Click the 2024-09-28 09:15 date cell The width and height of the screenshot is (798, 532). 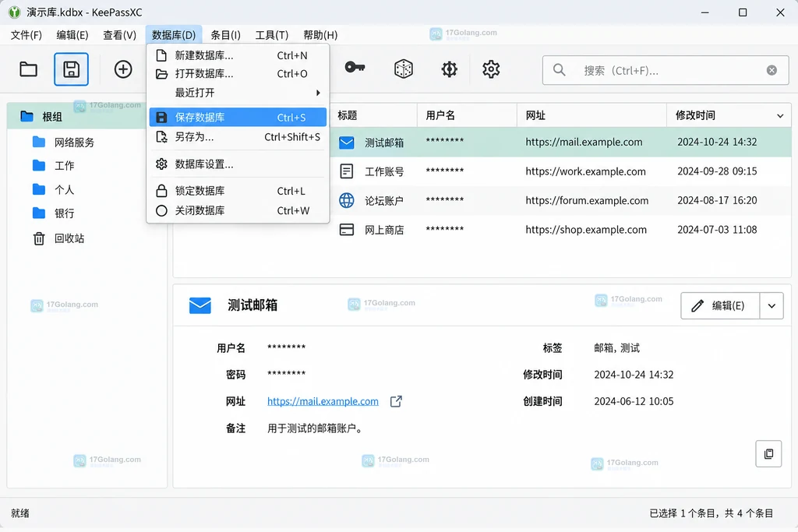click(x=717, y=171)
